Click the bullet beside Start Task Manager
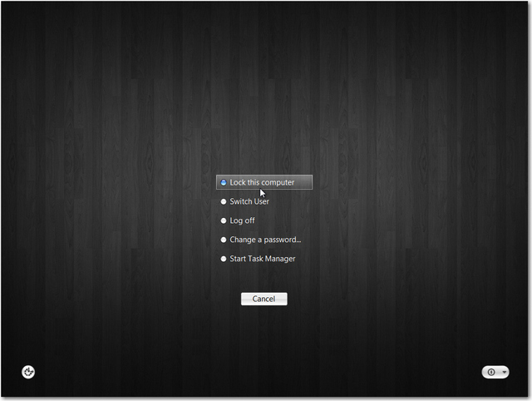 pyautogui.click(x=224, y=259)
